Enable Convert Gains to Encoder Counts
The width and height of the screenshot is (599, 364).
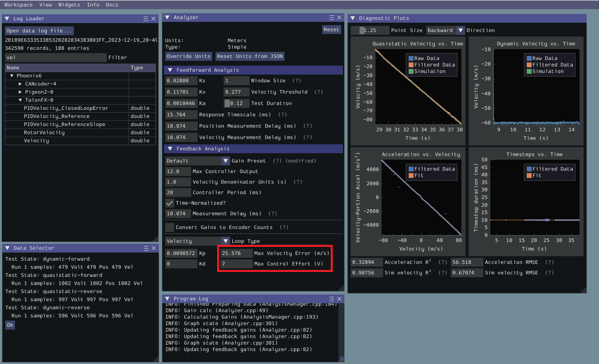pyautogui.click(x=170, y=227)
